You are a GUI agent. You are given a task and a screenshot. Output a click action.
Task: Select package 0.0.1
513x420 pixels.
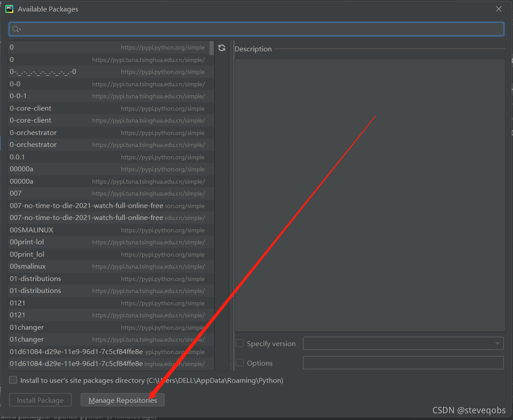pyautogui.click(x=111, y=157)
